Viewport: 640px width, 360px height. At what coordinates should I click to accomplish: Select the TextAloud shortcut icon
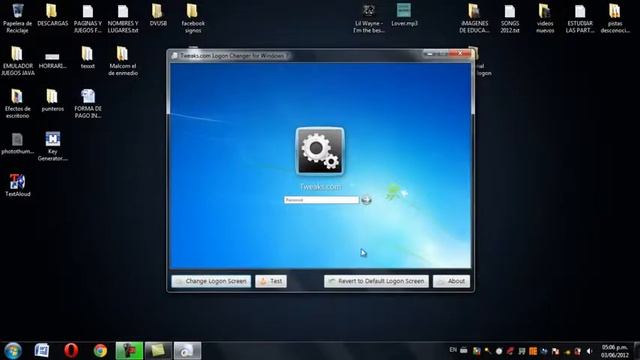tap(18, 186)
